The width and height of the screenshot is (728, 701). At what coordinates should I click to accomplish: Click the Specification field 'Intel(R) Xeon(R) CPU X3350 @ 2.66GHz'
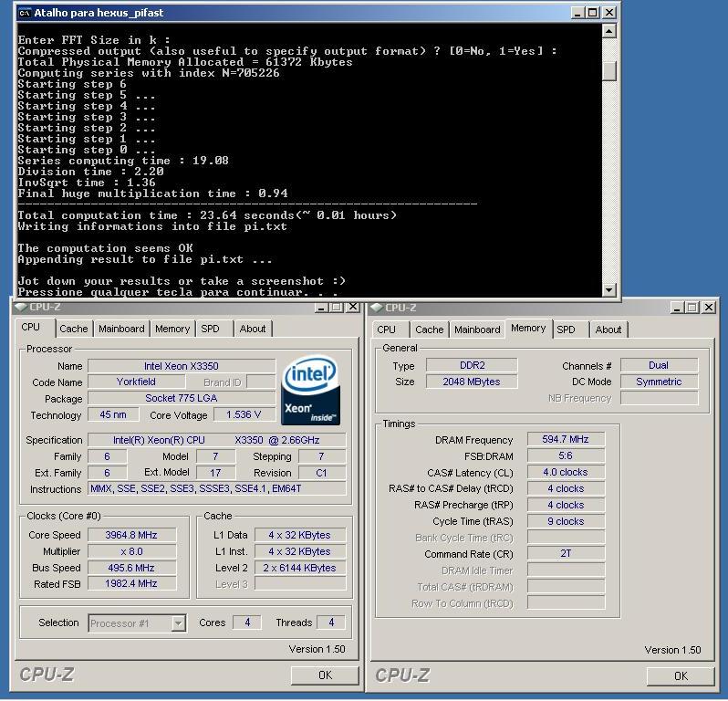pyautogui.click(x=216, y=440)
